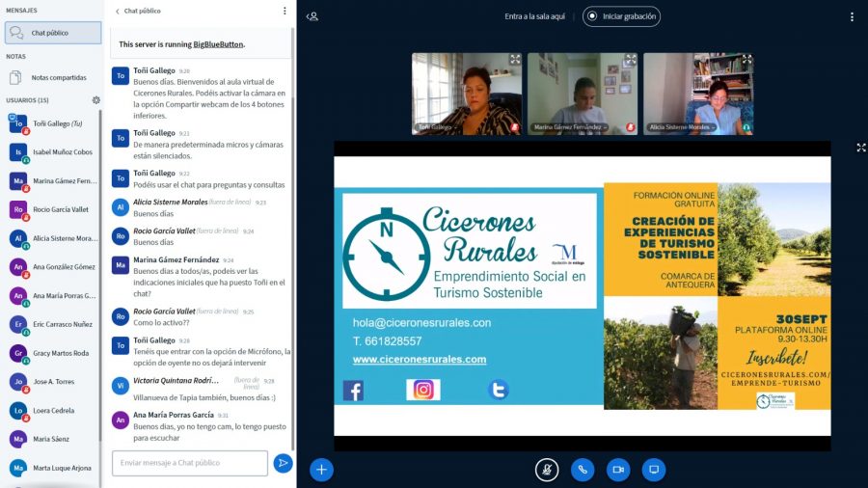The image size is (868, 488).
Task: Select user Jose A. Torres
Action: pos(53,382)
